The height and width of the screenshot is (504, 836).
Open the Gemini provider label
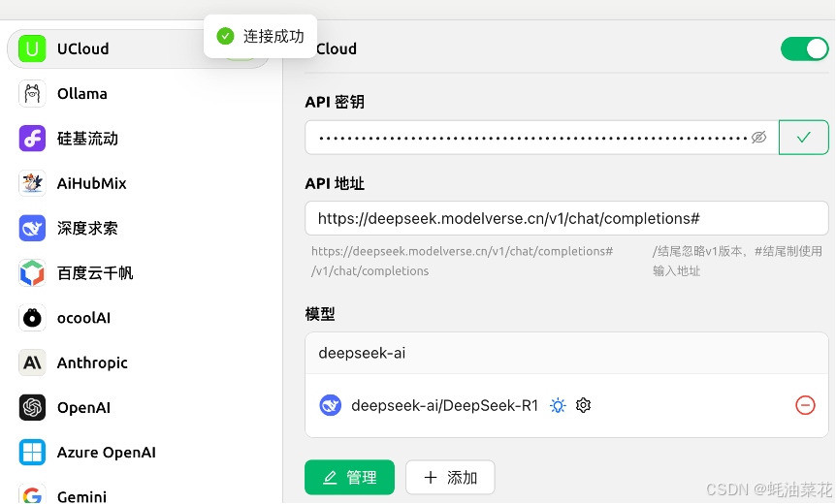click(x=81, y=496)
